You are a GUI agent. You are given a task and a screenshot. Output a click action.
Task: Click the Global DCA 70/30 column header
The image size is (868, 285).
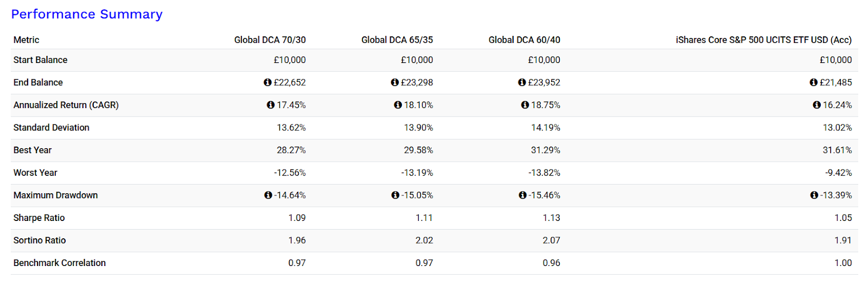click(x=270, y=40)
